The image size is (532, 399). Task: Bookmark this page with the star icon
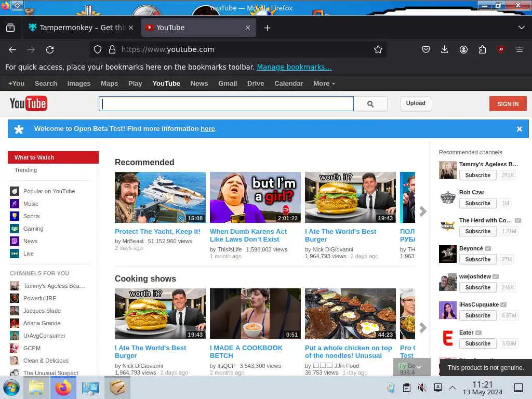[x=378, y=49]
